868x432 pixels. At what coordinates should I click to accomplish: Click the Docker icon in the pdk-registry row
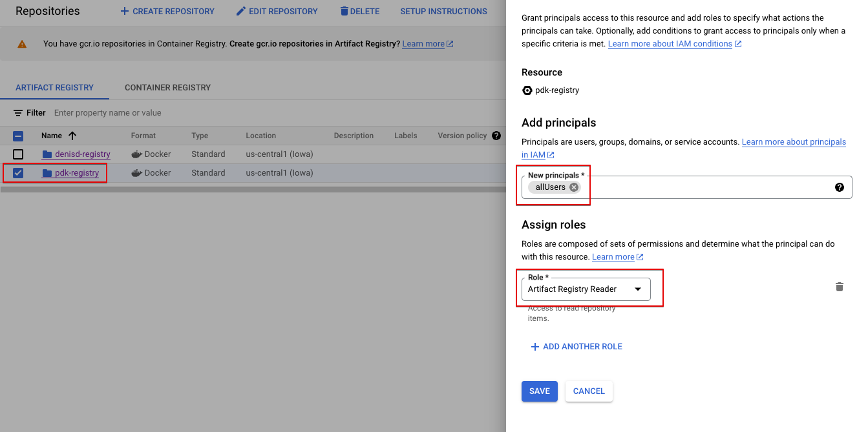click(x=136, y=173)
